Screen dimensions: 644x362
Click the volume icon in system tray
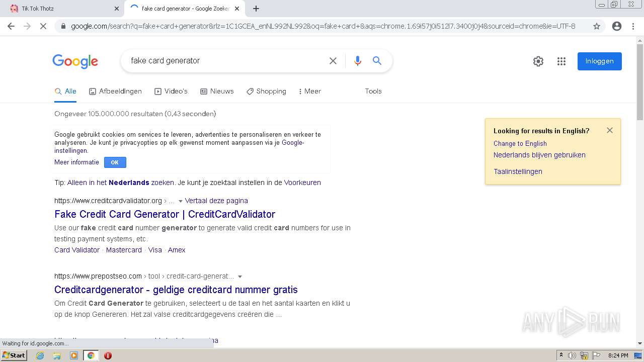tap(572, 355)
